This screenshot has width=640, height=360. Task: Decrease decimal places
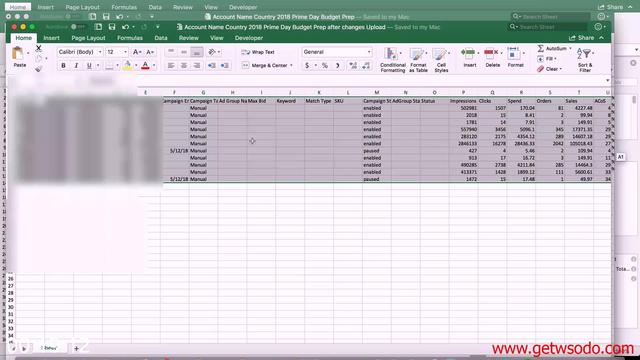click(x=366, y=66)
